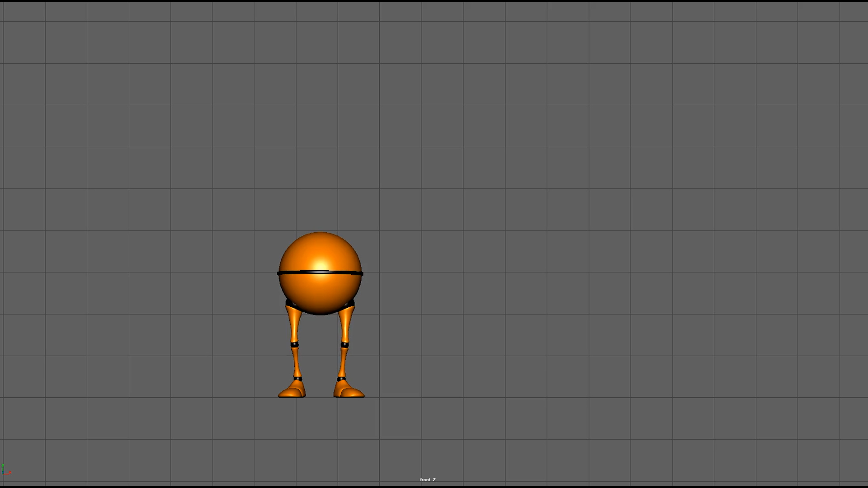Select the black belt band around sphere

tap(320, 272)
